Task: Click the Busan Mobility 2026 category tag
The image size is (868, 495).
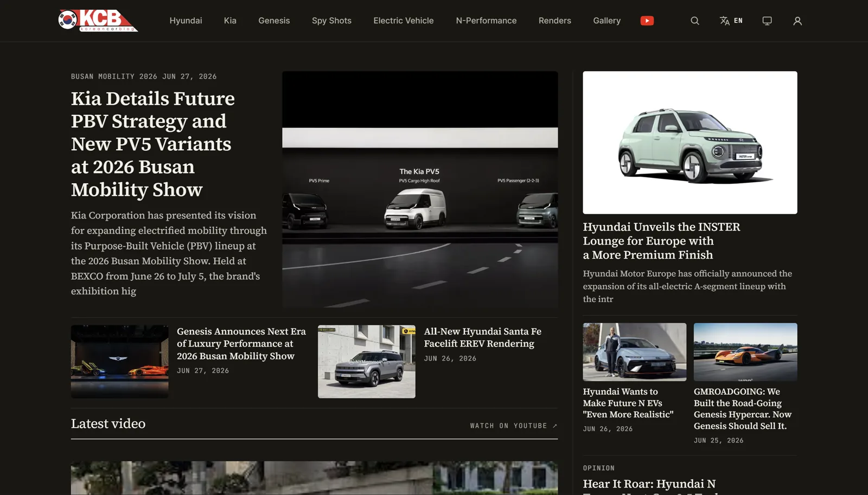Action: (x=113, y=76)
